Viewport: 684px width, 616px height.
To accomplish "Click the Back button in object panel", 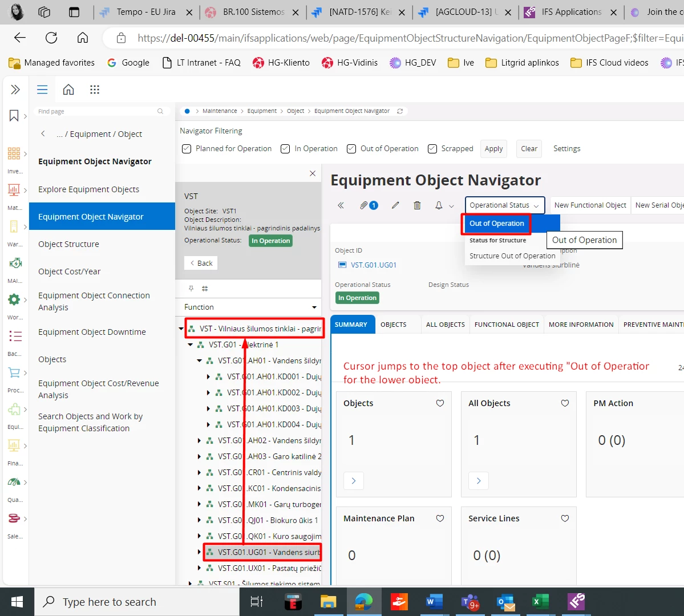I will tap(201, 263).
